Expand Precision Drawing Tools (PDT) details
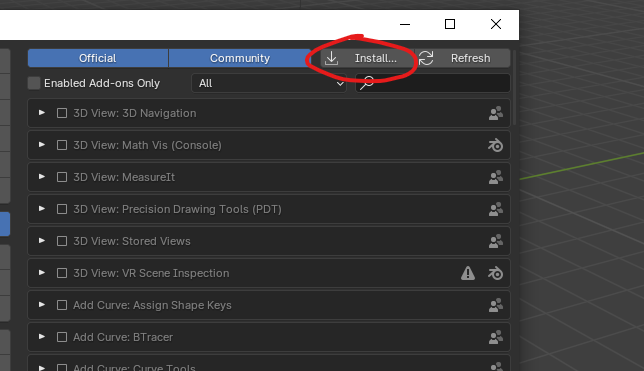This screenshot has height=371, width=644. [x=41, y=209]
